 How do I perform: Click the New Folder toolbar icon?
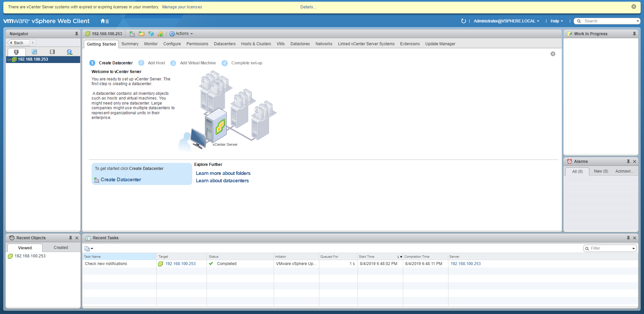pyautogui.click(x=142, y=34)
